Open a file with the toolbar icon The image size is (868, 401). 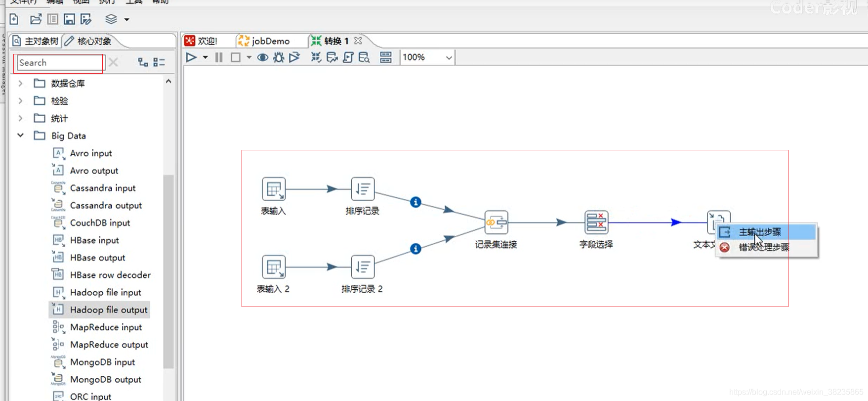coord(36,19)
